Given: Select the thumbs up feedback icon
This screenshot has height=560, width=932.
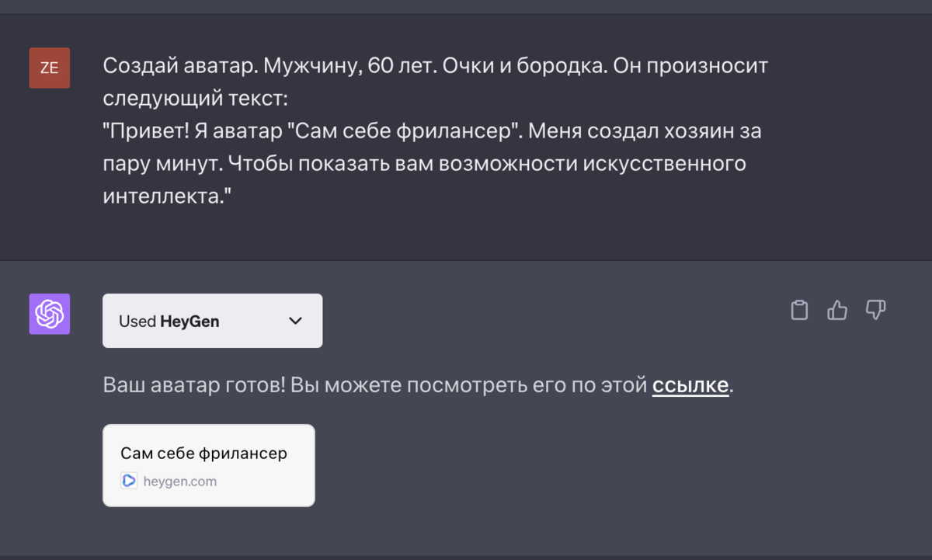Looking at the screenshot, I should [x=837, y=310].
